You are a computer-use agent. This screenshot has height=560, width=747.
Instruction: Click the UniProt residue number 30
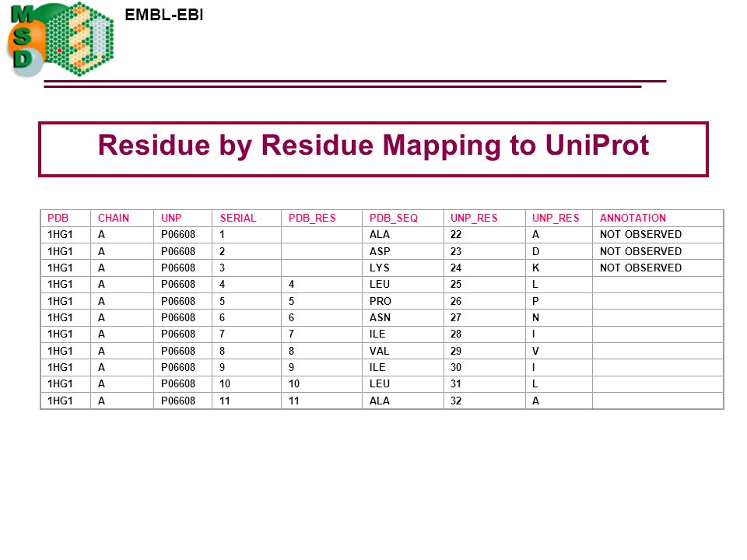coord(456,368)
